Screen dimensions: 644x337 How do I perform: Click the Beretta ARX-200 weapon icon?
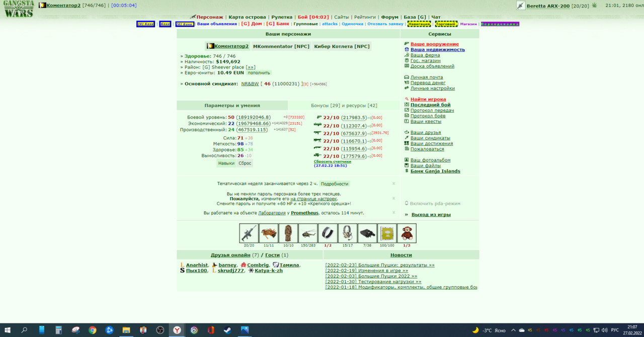point(521,6)
